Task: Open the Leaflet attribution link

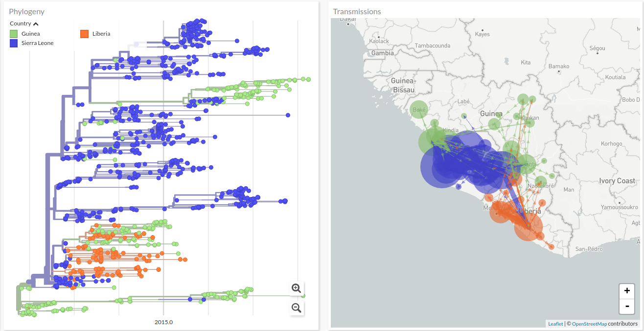Action: click(555, 324)
